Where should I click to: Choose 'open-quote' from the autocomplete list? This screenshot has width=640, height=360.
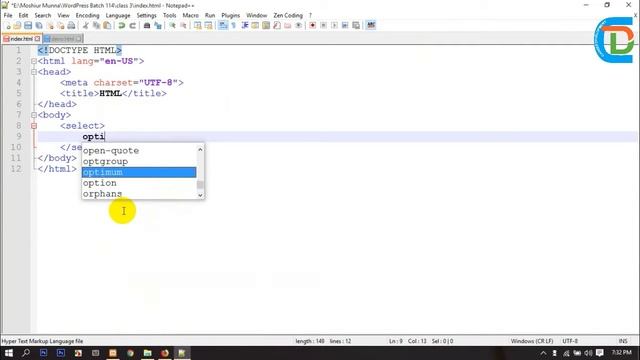coord(139,151)
